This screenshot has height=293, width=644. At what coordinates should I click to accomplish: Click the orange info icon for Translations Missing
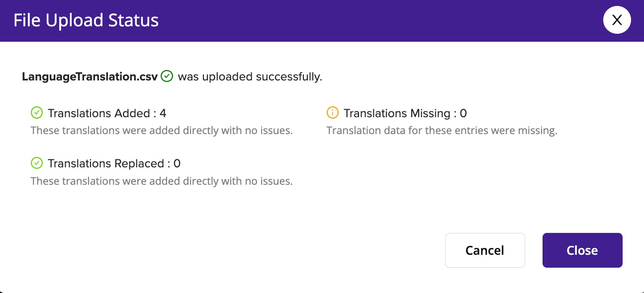click(x=332, y=113)
